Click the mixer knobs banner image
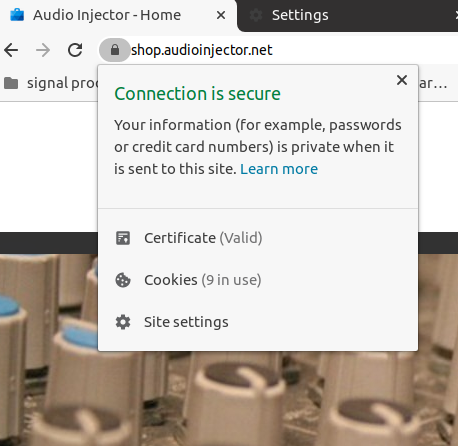This screenshot has width=458, height=446. click(x=49, y=350)
